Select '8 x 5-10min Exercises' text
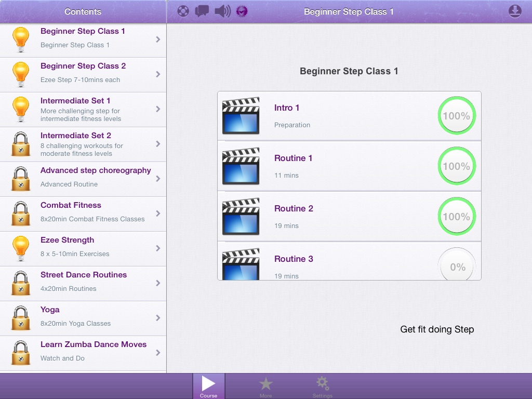The height and width of the screenshot is (399, 532). tap(75, 254)
